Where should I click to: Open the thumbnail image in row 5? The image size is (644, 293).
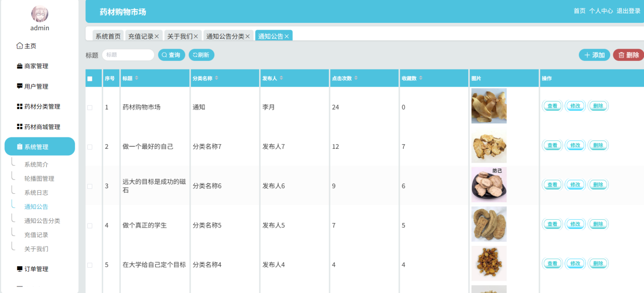pos(489,263)
